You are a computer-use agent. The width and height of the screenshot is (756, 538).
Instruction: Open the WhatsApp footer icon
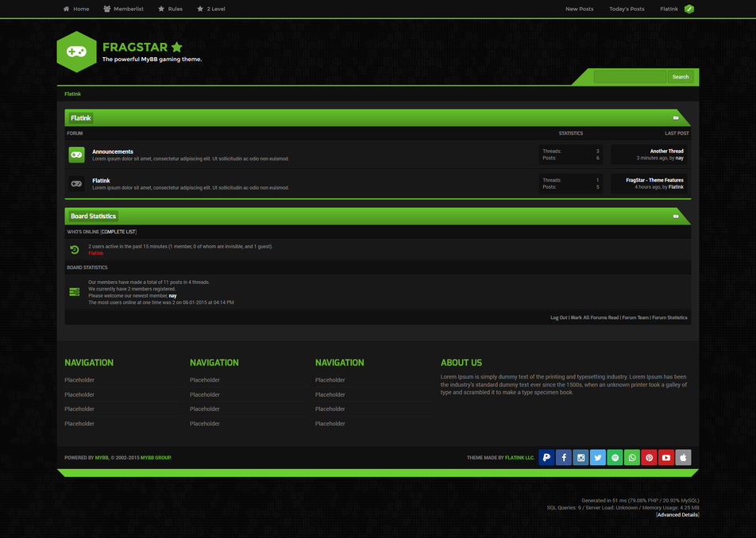632,458
